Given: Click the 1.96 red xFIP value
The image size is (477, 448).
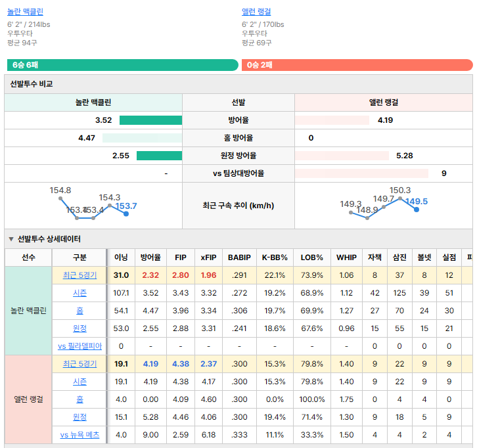Looking at the screenshot, I should click(x=209, y=275).
